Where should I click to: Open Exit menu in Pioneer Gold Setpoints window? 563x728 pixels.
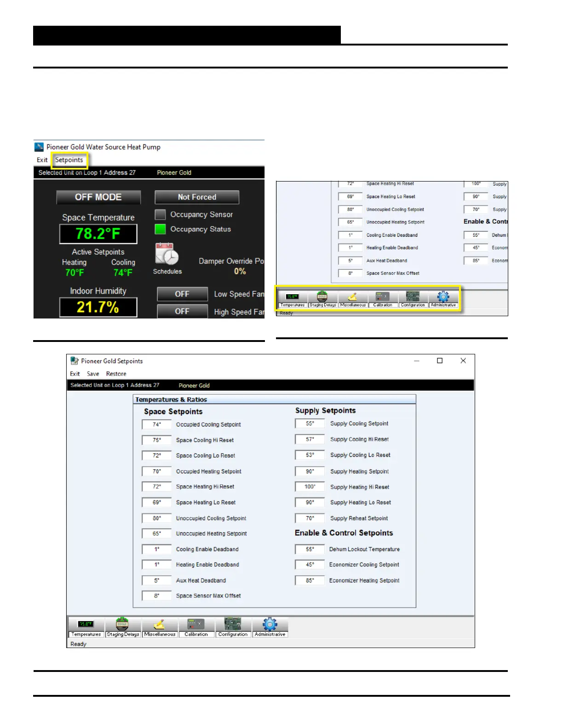coord(75,374)
